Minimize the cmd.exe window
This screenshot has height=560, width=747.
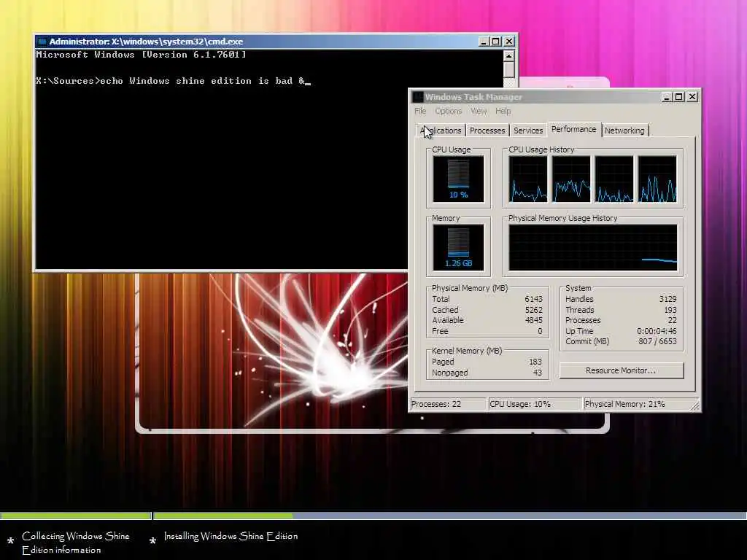point(484,42)
